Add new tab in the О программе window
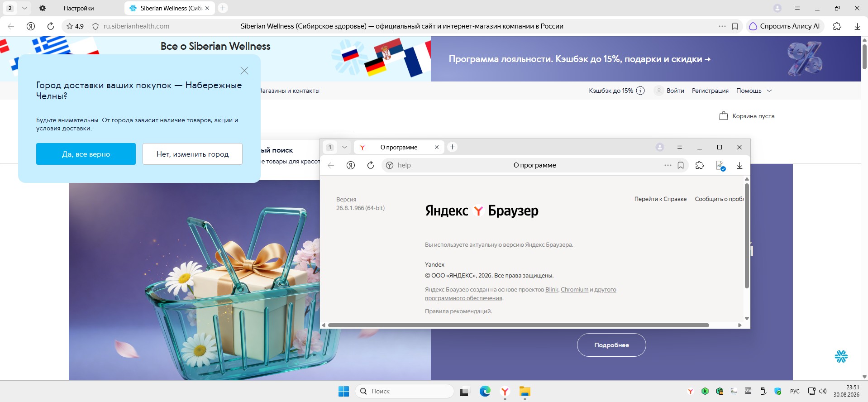This screenshot has width=868, height=402. click(452, 147)
